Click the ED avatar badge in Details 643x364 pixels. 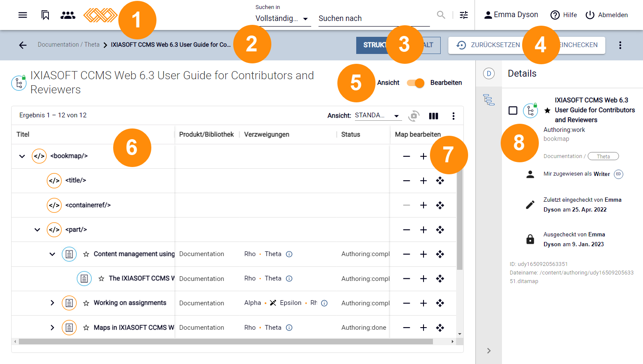click(x=618, y=174)
